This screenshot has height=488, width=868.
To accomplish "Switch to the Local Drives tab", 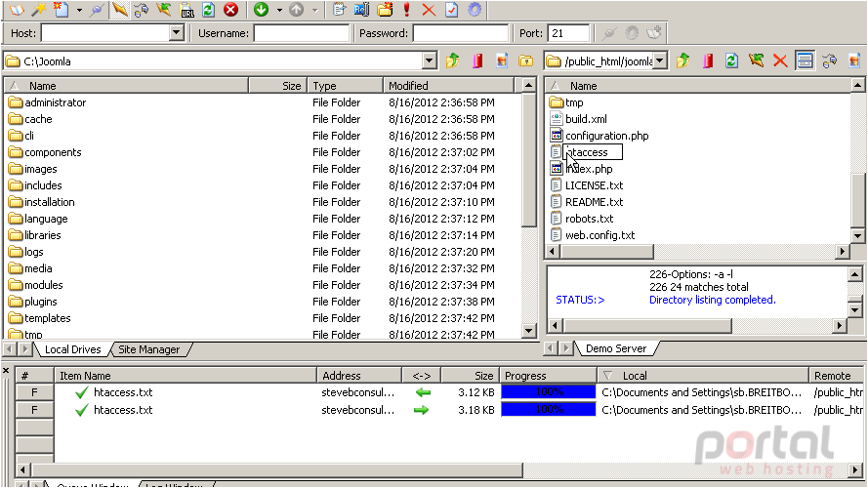I will pos(72,349).
